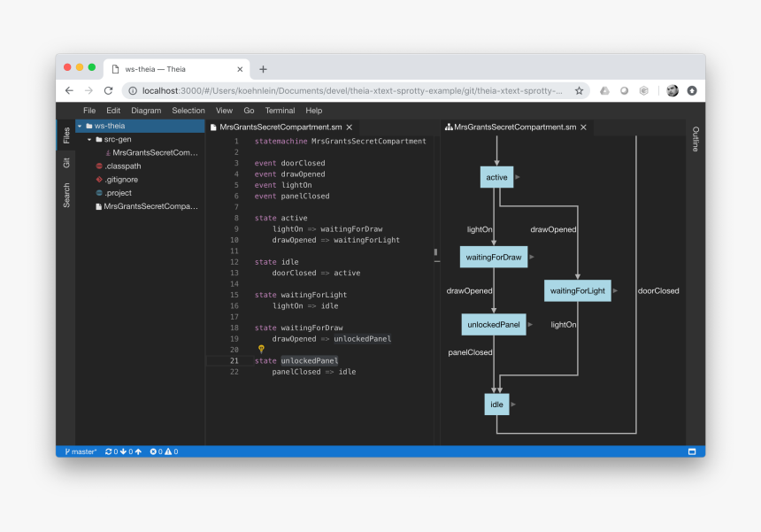The width and height of the screenshot is (761, 532).
Task: Select the unlockedPanel state node
Action: tap(494, 325)
